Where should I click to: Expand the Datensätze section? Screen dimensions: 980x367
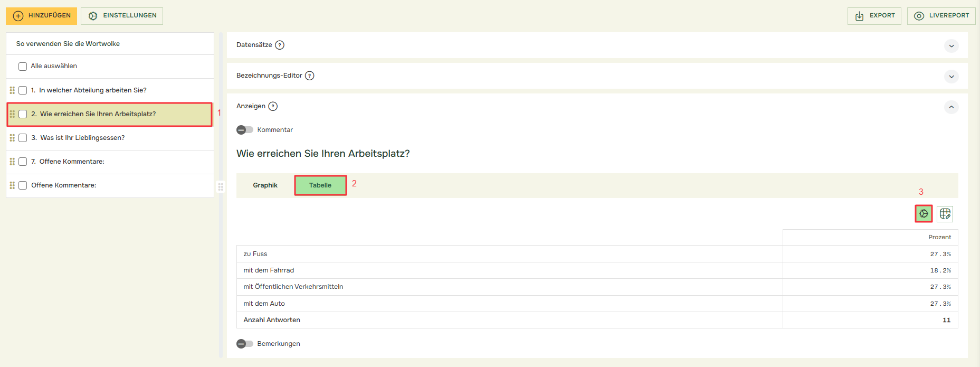[951, 46]
